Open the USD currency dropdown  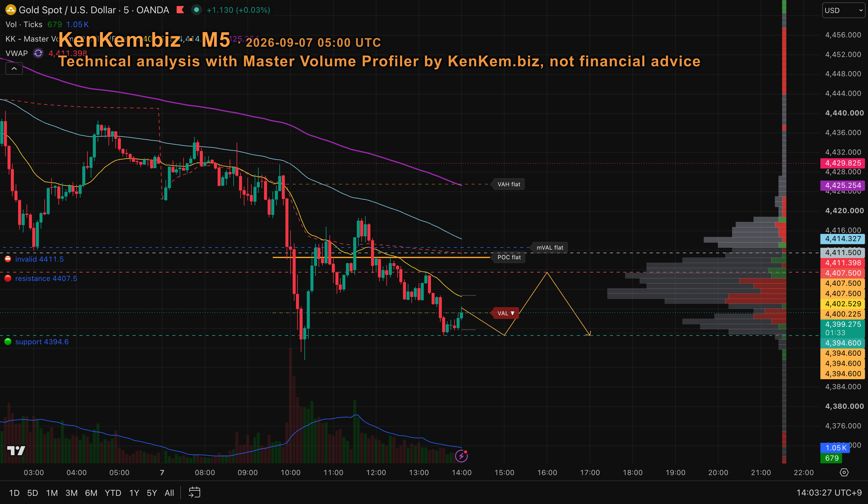pyautogui.click(x=844, y=10)
